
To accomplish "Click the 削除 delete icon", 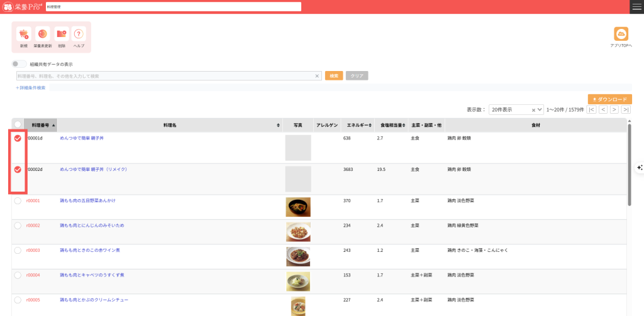I will pyautogui.click(x=61, y=35).
